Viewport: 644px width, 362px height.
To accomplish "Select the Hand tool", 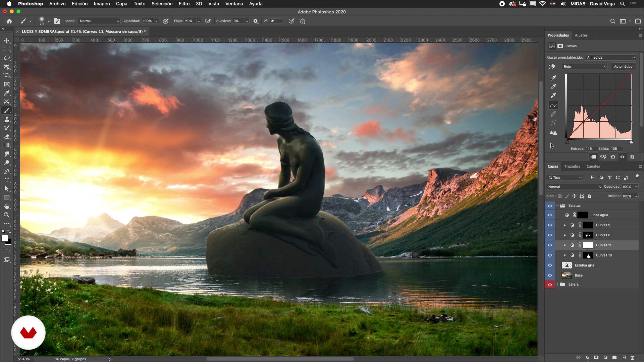I will (x=7, y=206).
